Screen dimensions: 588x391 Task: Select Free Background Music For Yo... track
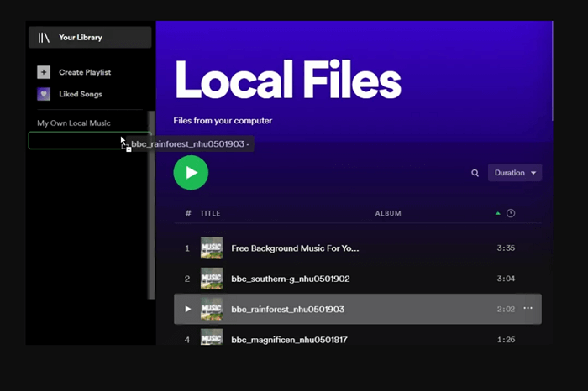[295, 248]
